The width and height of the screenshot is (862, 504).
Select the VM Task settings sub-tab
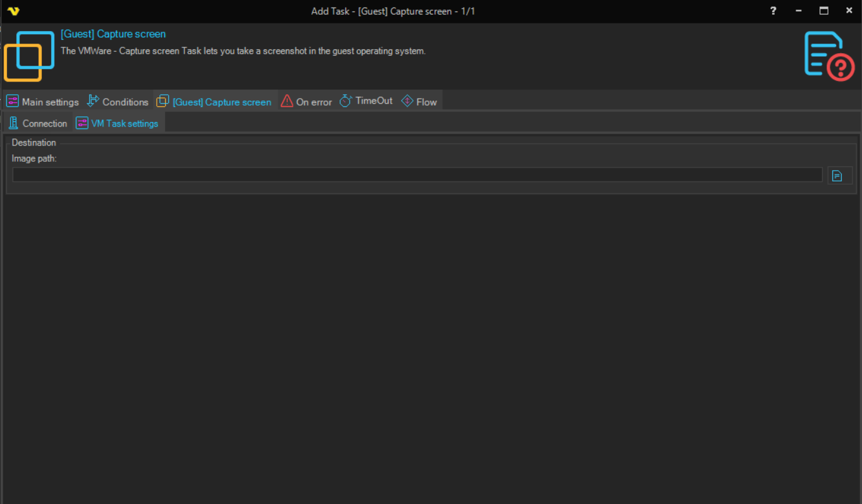click(118, 123)
